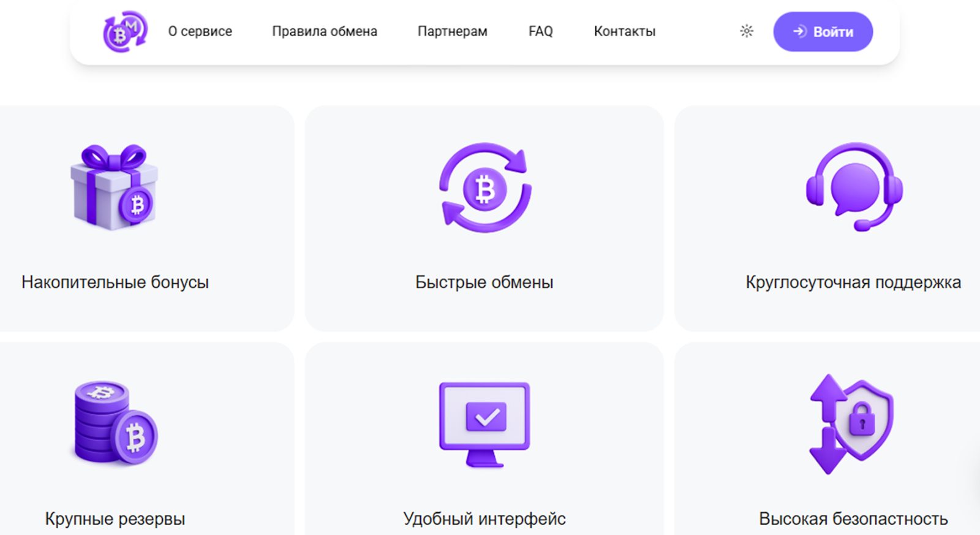Select the Круглосуточная поддержка label

pos(853,282)
